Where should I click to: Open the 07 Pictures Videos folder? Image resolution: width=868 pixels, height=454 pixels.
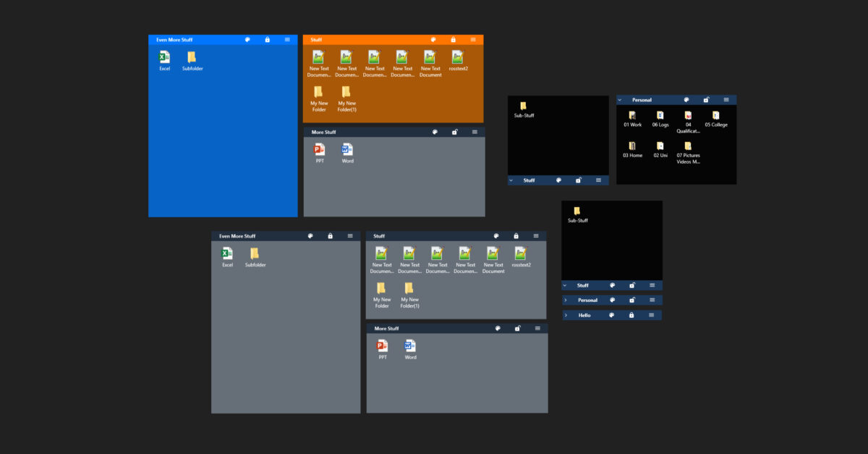coord(688,147)
